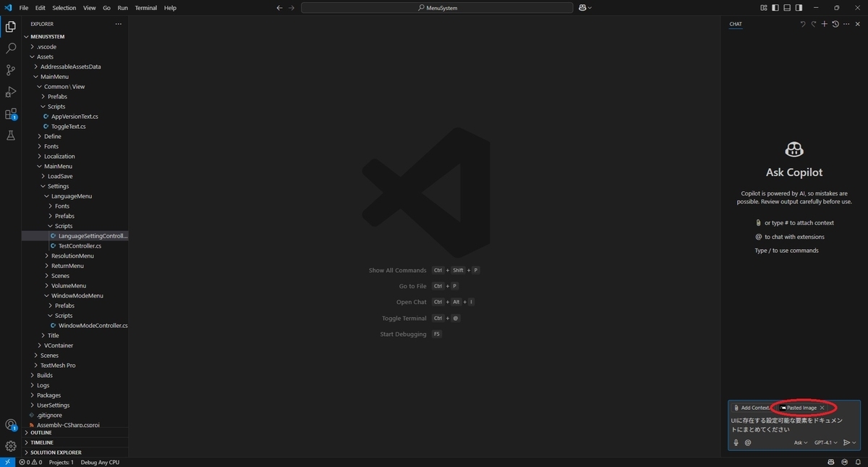The width and height of the screenshot is (868, 467).
Task: Open chat panel more actions menu
Action: click(x=846, y=24)
